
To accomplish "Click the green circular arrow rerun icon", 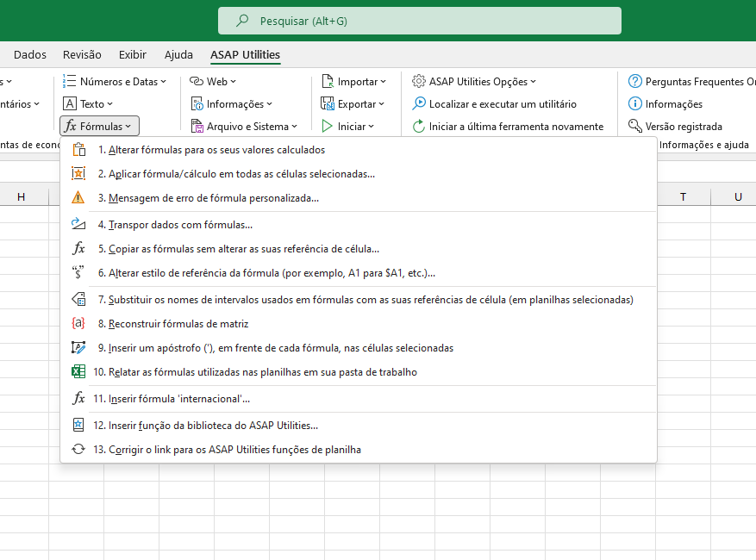I will [419, 126].
